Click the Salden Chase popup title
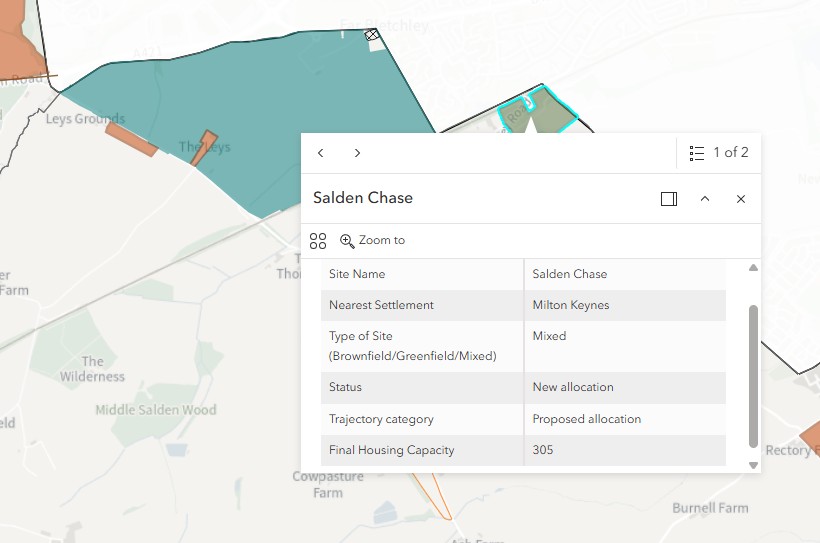 (363, 198)
